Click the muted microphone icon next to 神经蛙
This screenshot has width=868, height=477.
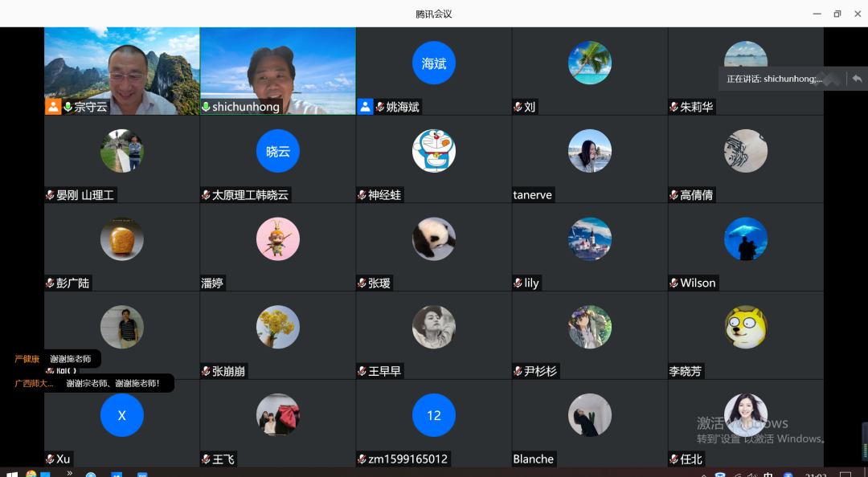(362, 195)
